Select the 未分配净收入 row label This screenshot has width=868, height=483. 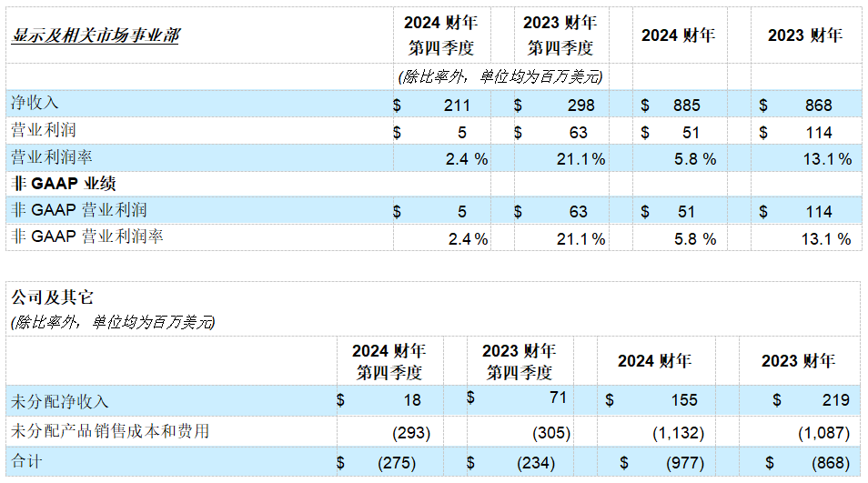[x=59, y=401]
